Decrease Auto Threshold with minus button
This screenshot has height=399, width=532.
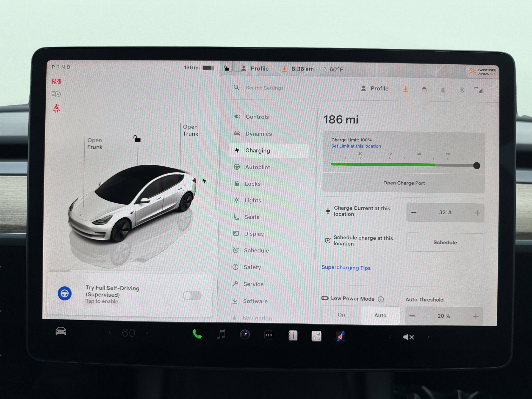tap(412, 316)
